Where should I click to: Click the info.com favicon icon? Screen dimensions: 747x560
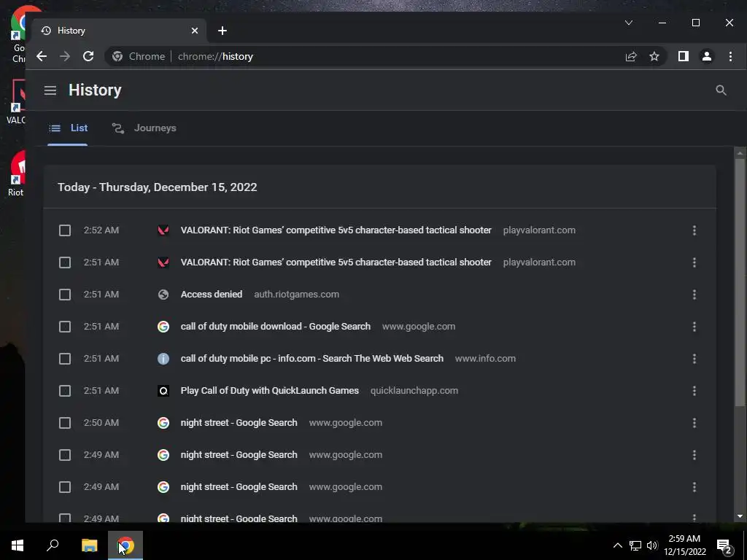(163, 359)
